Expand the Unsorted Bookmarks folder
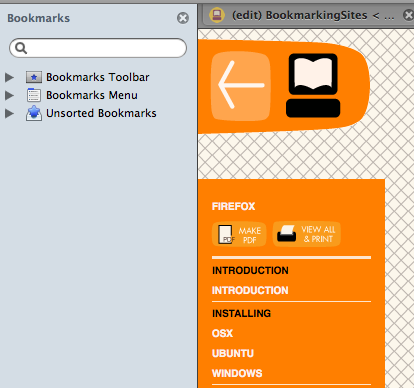Image resolution: width=414 pixels, height=388 pixels. [x=9, y=113]
